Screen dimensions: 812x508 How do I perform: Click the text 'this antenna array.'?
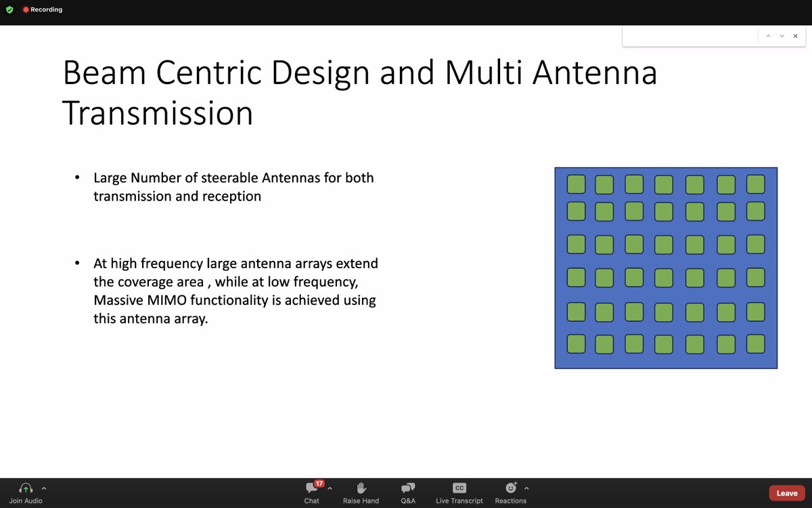(151, 318)
